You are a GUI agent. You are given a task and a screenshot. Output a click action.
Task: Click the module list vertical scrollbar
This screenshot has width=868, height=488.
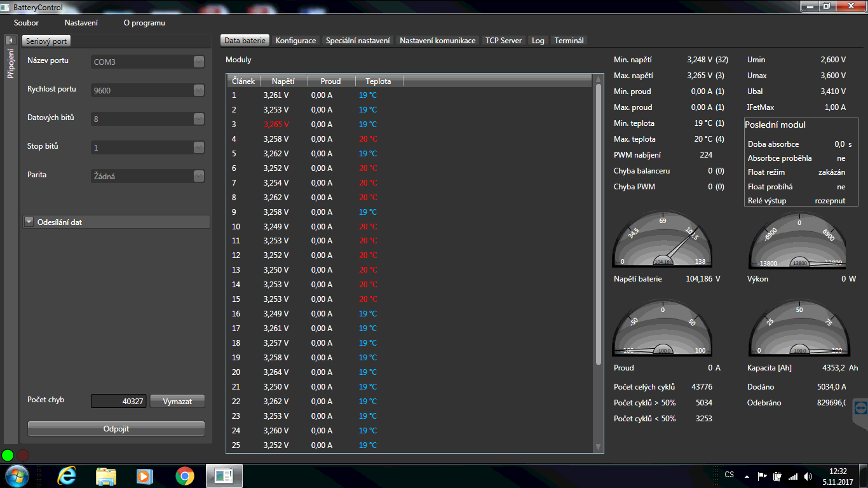(597, 222)
